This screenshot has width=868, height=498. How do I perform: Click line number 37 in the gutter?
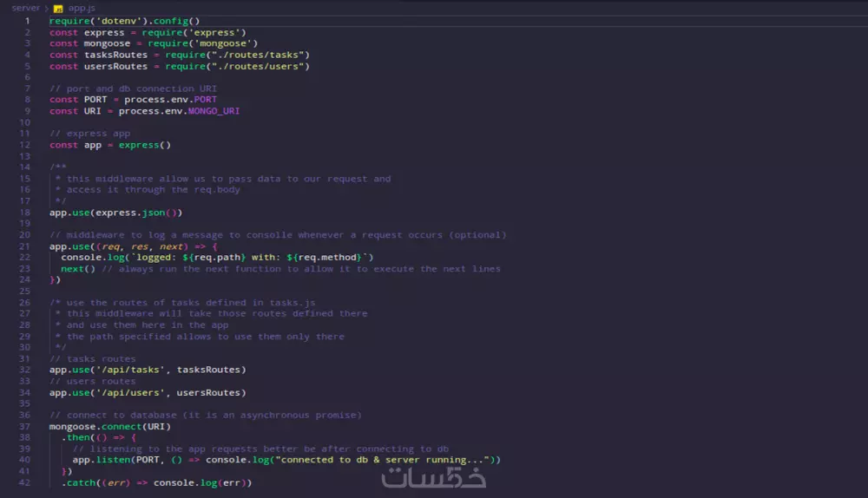point(25,427)
